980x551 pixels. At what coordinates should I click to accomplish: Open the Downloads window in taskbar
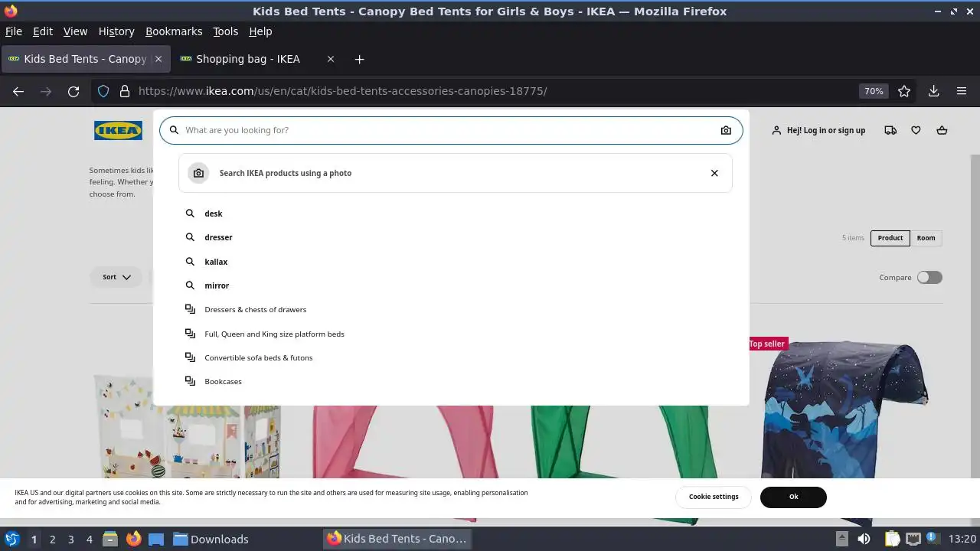(211, 539)
